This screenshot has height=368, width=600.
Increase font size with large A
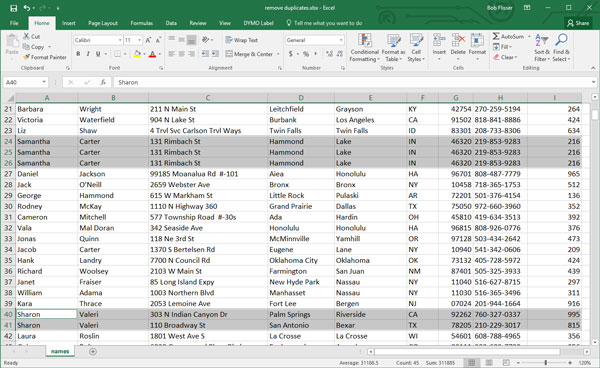[148, 40]
